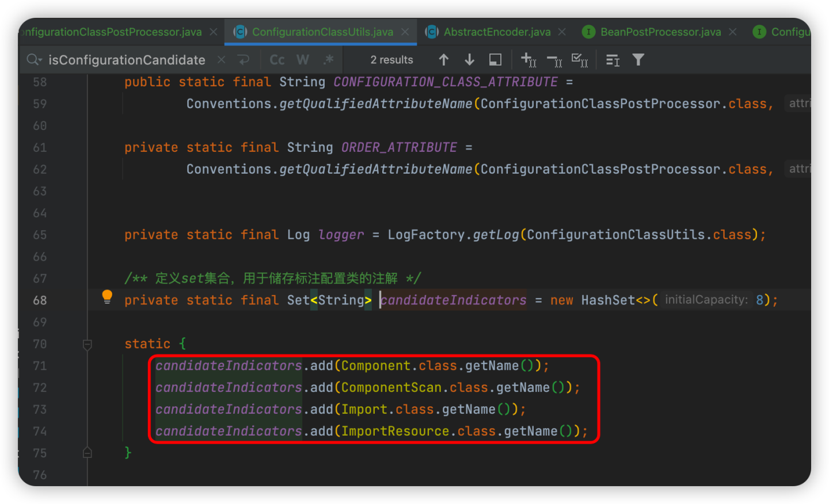Click the new line icon in search field

244,60
